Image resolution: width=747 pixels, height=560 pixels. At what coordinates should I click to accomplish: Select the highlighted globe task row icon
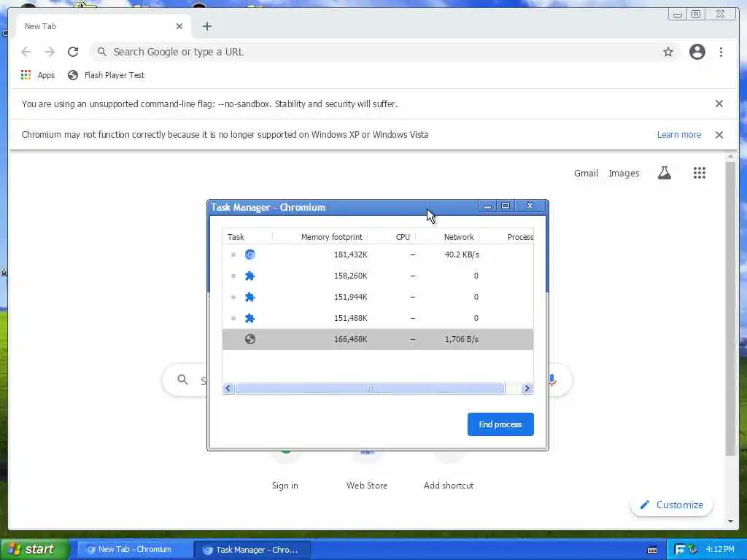250,339
